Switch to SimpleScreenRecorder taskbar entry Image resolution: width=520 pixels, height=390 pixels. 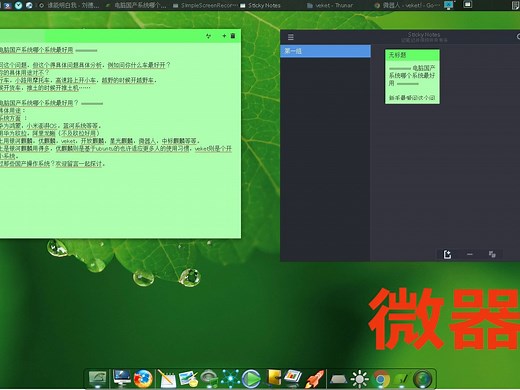[206, 5]
